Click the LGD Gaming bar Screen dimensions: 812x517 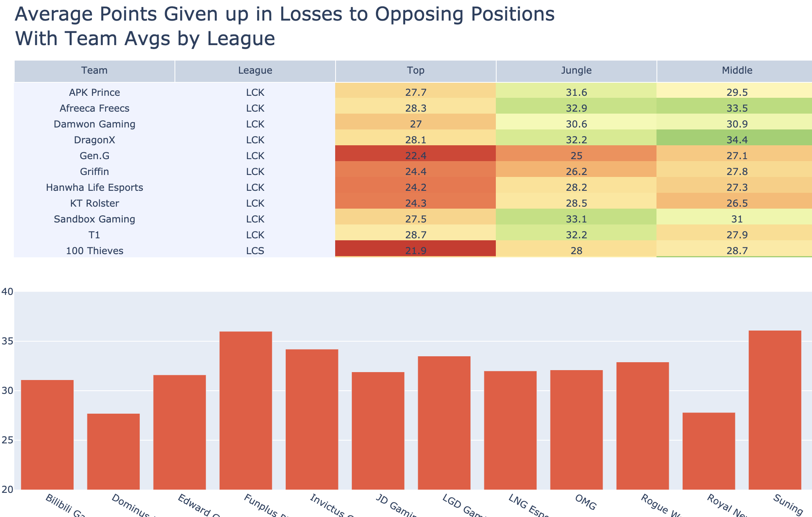(444, 423)
